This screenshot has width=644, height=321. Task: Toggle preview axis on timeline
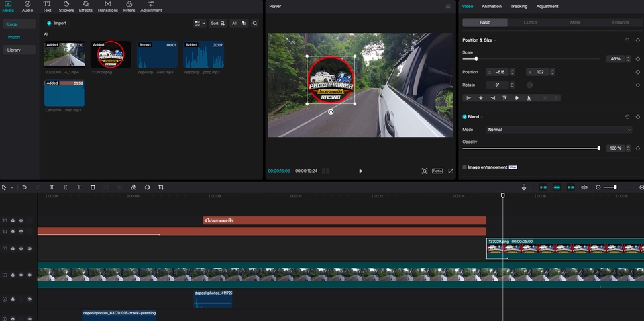click(x=584, y=187)
